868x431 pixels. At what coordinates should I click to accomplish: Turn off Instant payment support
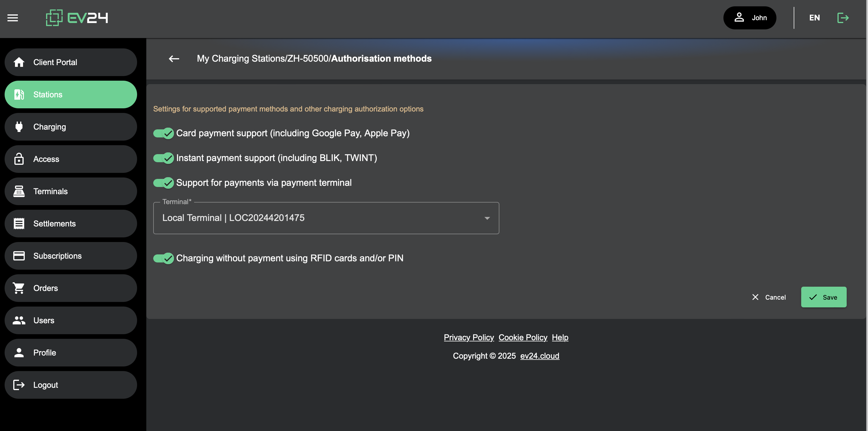(x=163, y=158)
